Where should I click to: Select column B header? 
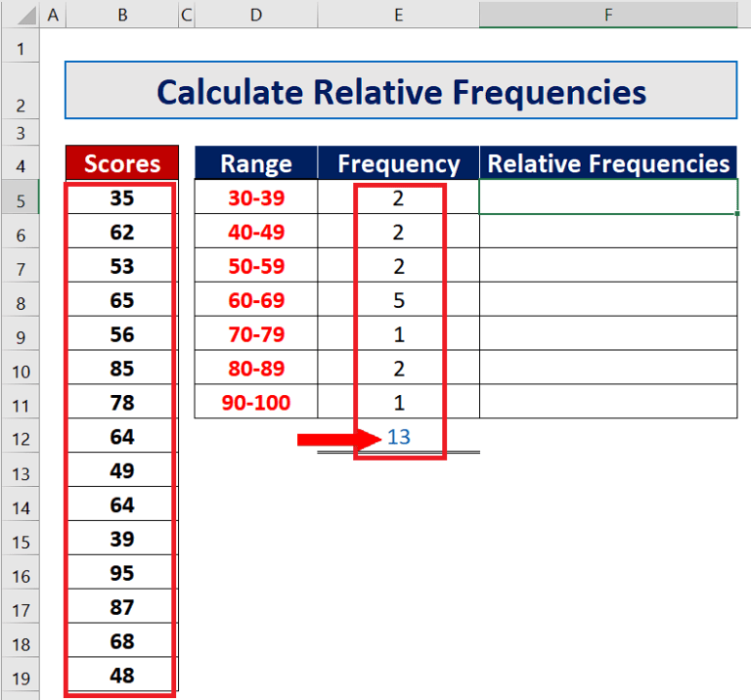click(x=122, y=15)
